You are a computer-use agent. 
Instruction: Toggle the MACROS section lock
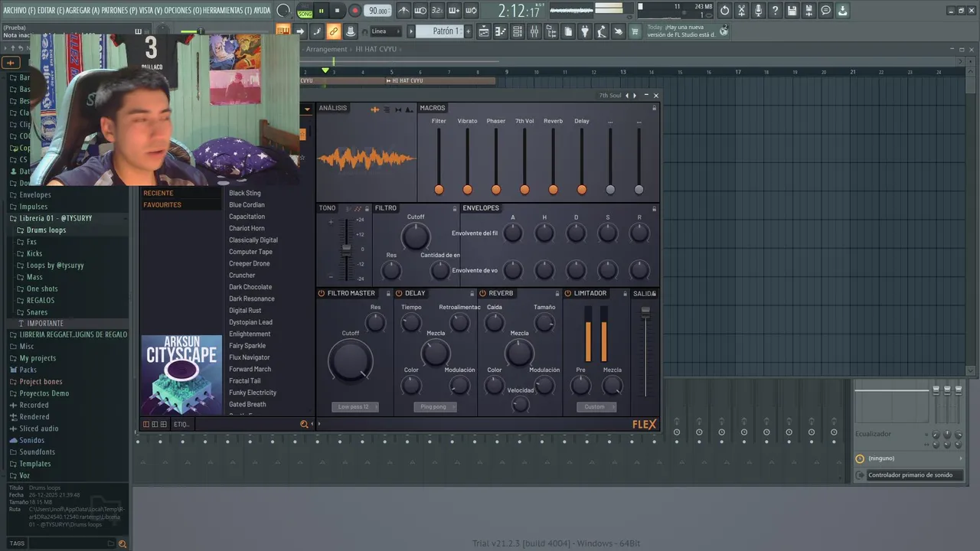coord(654,108)
